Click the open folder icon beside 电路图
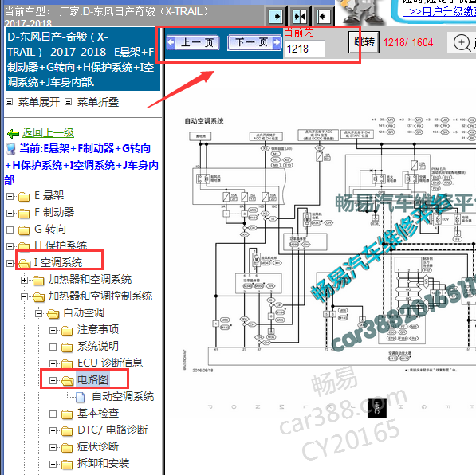 [68, 381]
